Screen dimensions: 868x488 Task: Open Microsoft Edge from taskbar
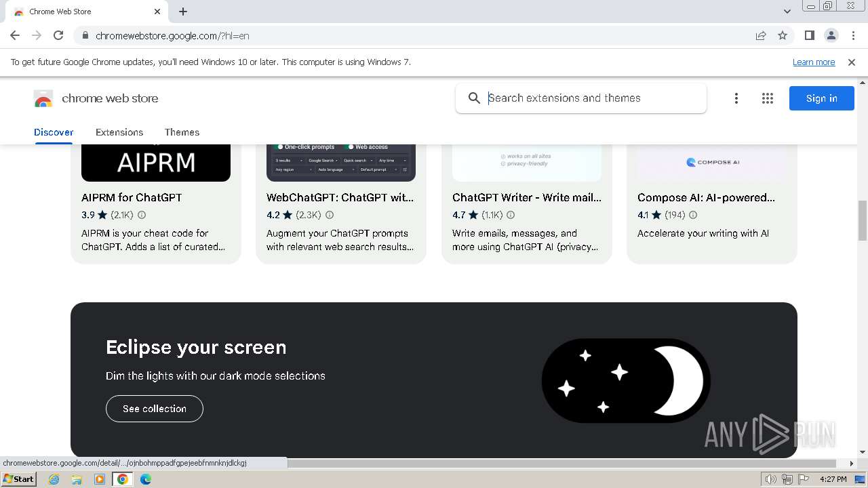[146, 479]
